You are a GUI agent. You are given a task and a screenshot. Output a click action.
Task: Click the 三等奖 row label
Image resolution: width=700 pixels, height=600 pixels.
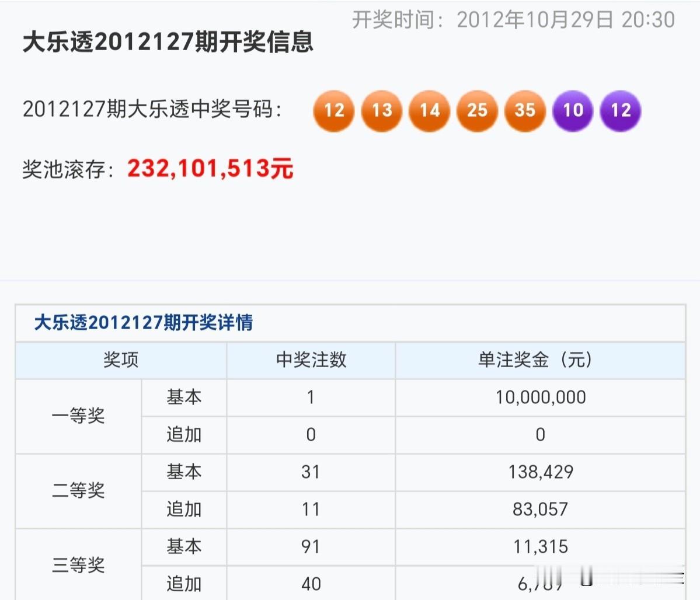(x=78, y=565)
